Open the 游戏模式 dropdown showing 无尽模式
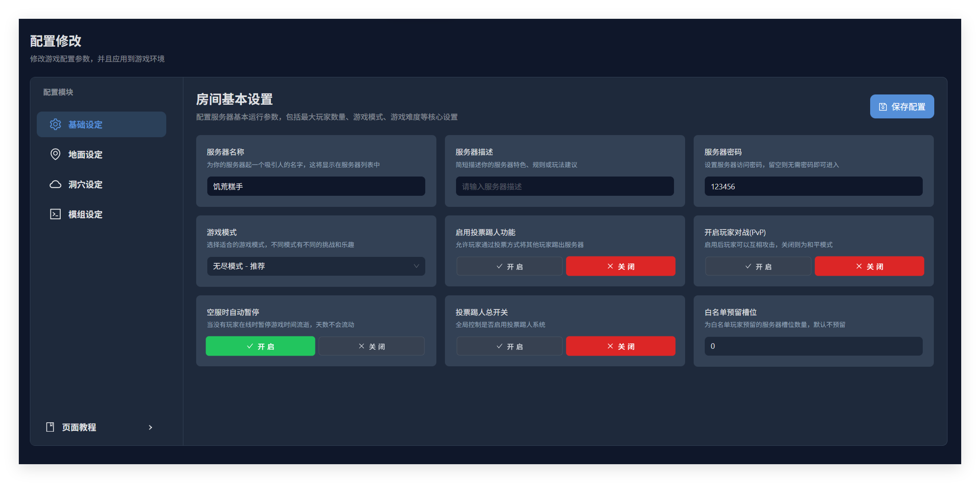 (x=315, y=266)
